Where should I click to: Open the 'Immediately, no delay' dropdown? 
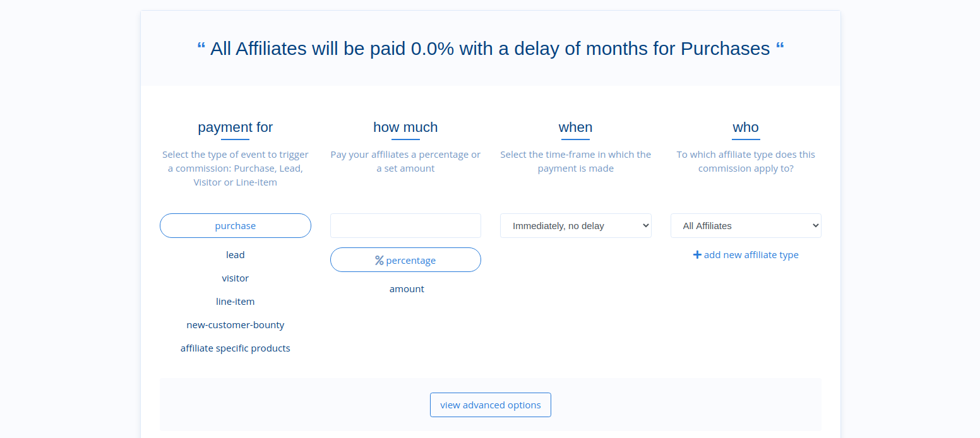[x=576, y=225]
